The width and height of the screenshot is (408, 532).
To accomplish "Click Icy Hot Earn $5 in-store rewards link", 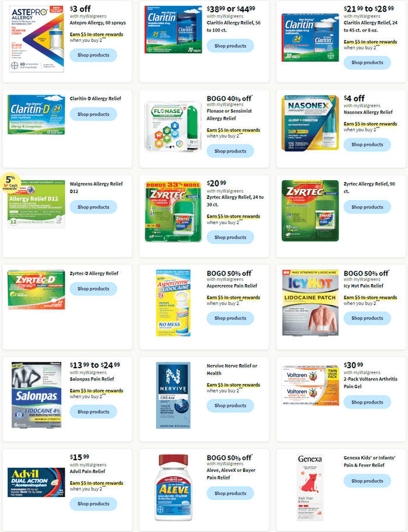I will point(370,297).
